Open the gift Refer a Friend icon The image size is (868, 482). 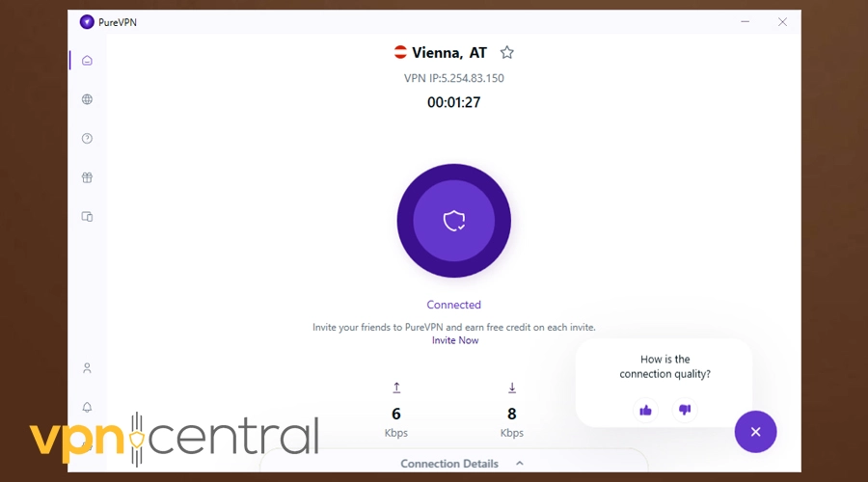(87, 177)
